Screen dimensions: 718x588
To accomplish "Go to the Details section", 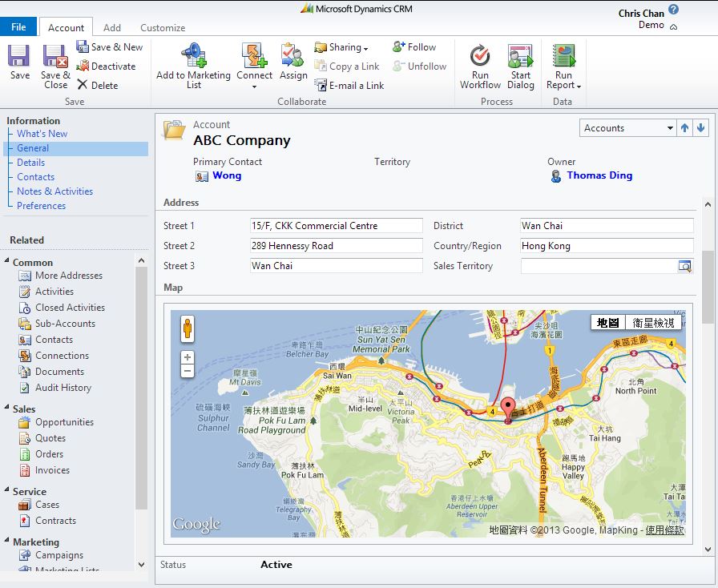I will coord(30,162).
